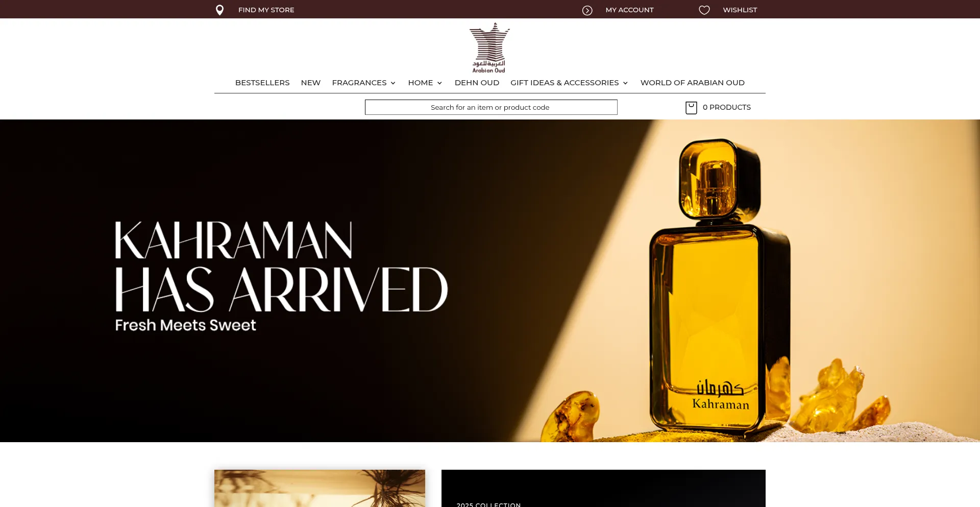This screenshot has height=507, width=980.
Task: Expand the Fragrances dropdown chevron
Action: coord(393,83)
